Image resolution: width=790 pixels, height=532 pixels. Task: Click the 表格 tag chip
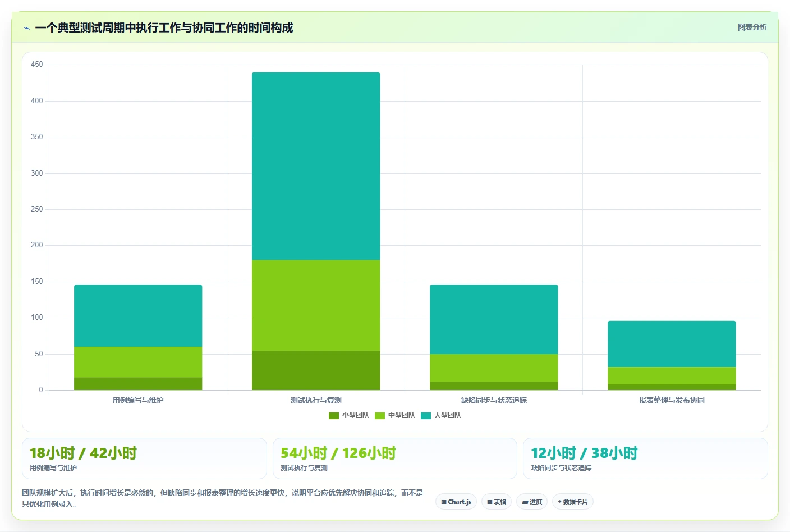click(497, 502)
